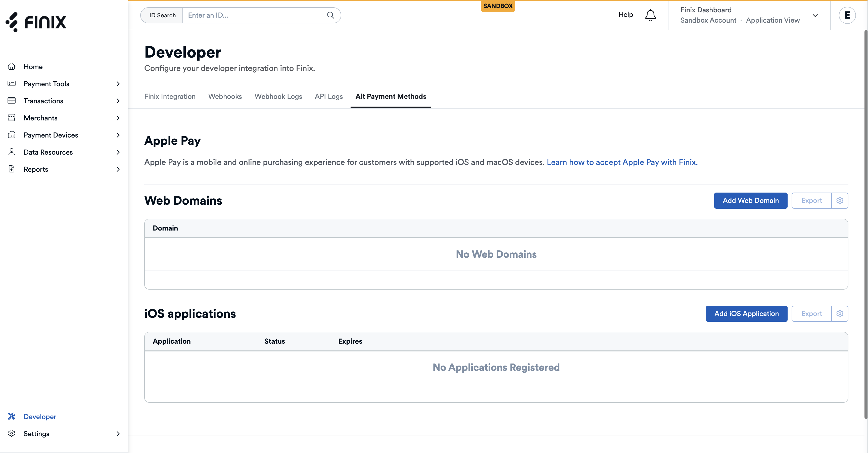The height and width of the screenshot is (453, 868).
Task: Open the Help link
Action: 625,15
